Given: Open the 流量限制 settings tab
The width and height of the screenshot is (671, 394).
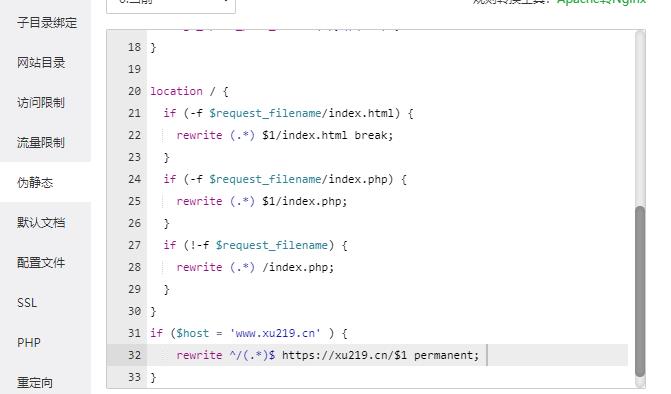Looking at the screenshot, I should coord(41,142).
